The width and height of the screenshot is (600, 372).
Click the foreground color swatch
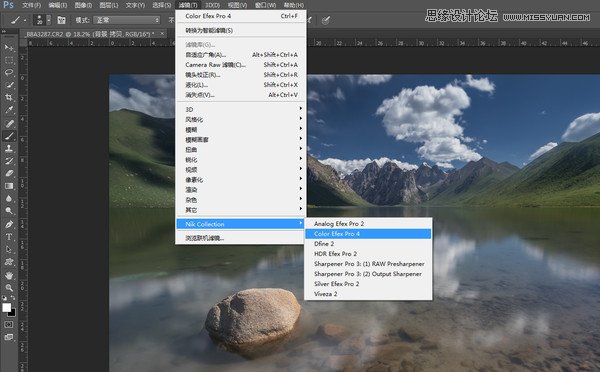(x=7, y=307)
